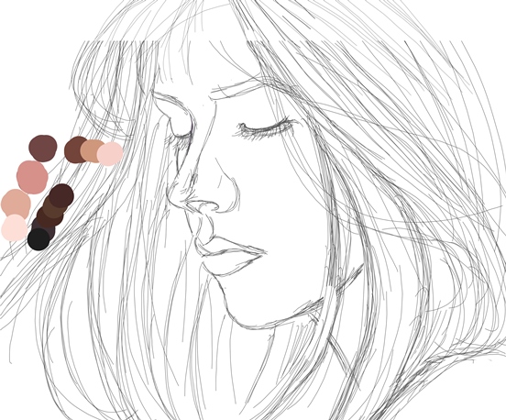Pick the pale pink blob beside the tan blob
This screenshot has height=420, width=506.
tap(110, 154)
